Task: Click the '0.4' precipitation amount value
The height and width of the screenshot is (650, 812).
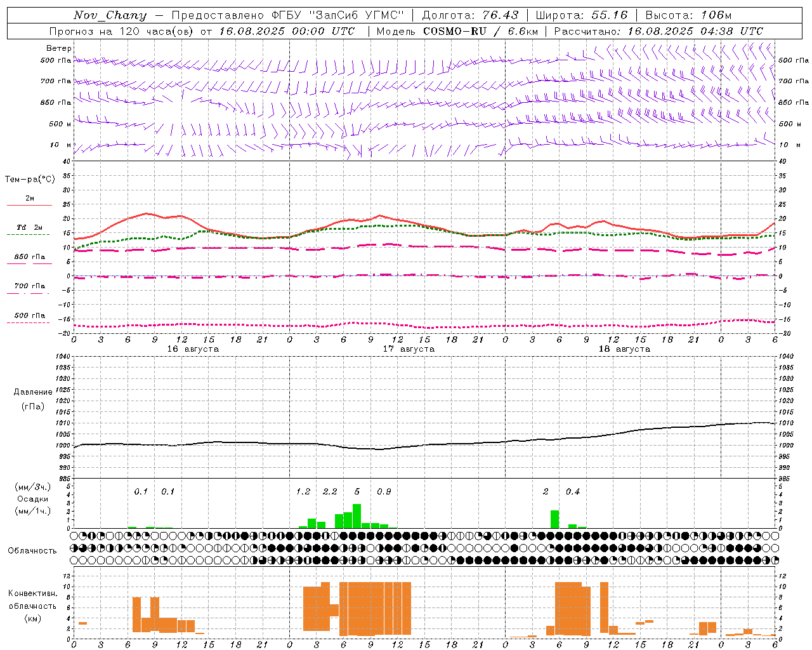Action: point(573,492)
